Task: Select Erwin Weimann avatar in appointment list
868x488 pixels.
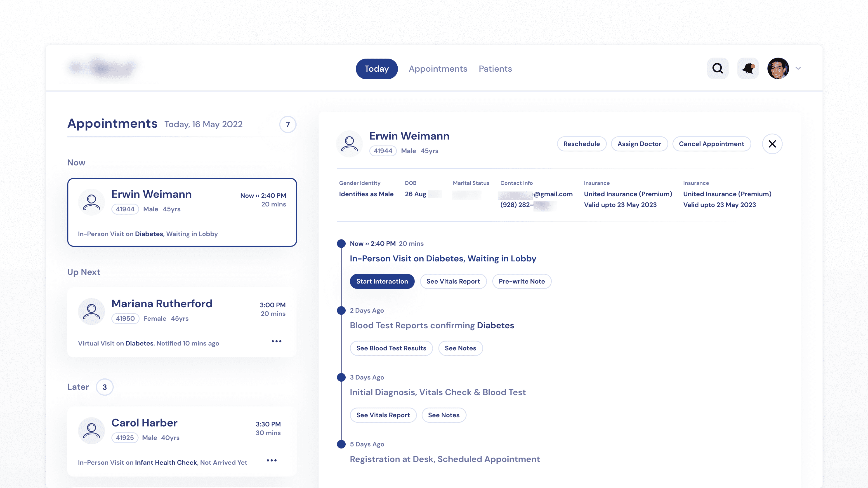Action: pos(91,202)
